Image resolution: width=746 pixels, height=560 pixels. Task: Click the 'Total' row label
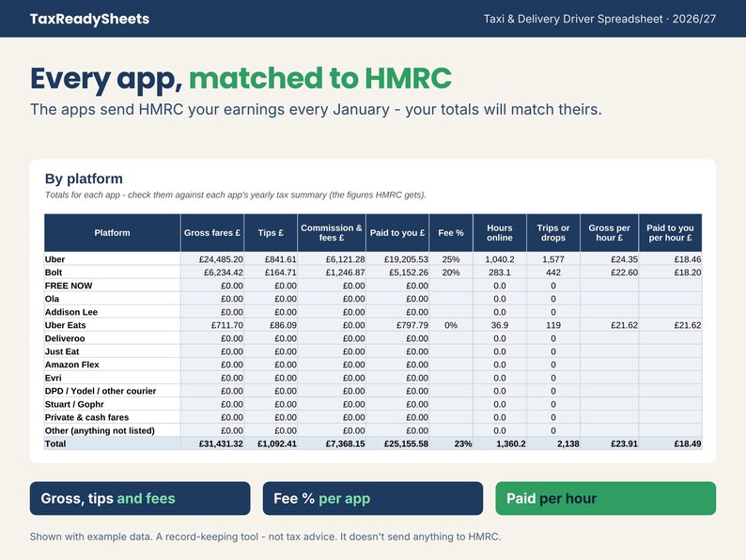click(x=55, y=443)
